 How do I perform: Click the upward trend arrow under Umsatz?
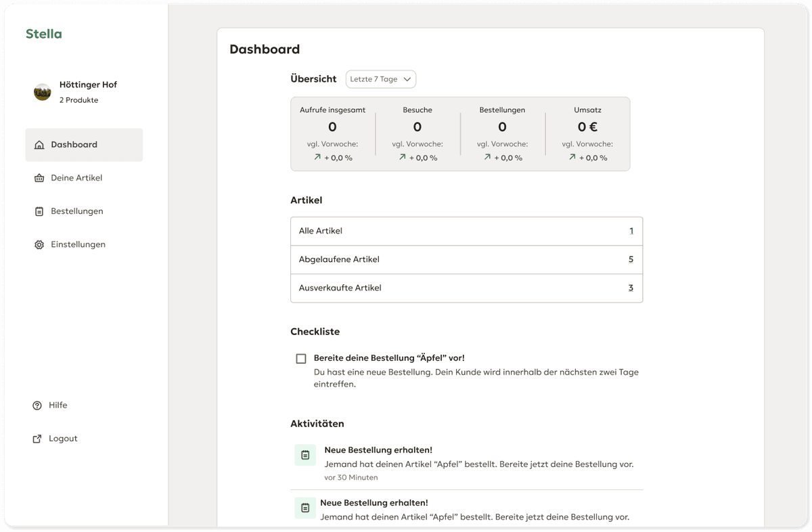[x=572, y=156]
